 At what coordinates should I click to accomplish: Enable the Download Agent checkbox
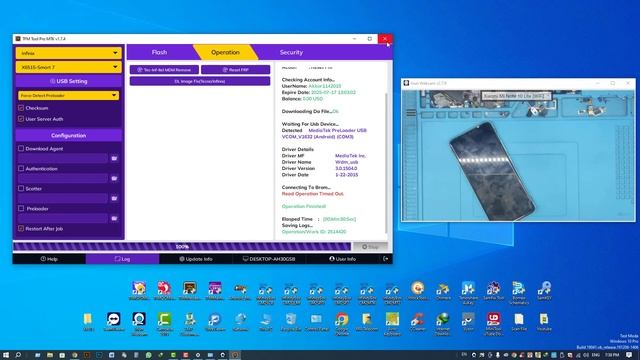21,149
